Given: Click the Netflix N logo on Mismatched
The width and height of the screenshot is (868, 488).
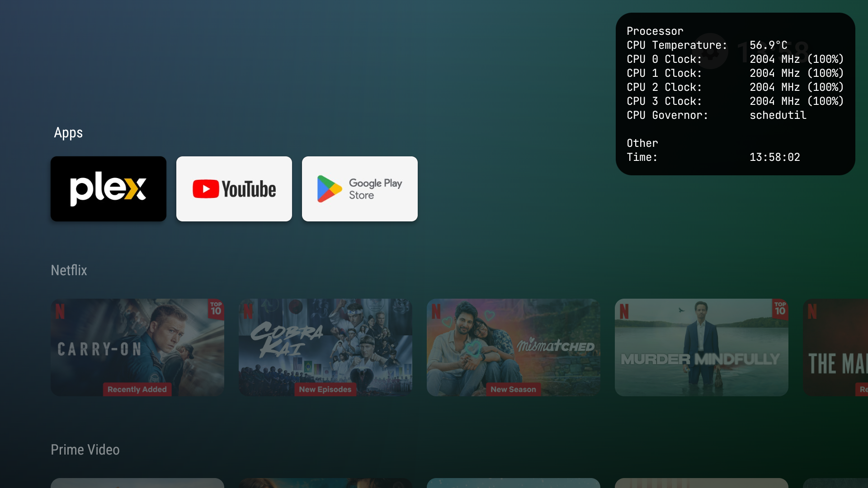Looking at the screenshot, I should click(x=436, y=311).
